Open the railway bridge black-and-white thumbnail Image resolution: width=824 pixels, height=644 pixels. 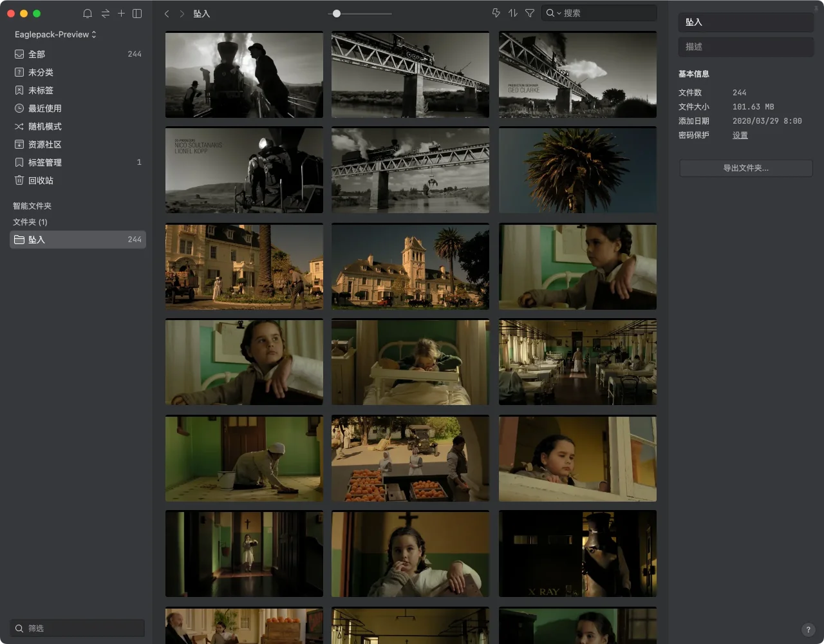click(x=410, y=75)
